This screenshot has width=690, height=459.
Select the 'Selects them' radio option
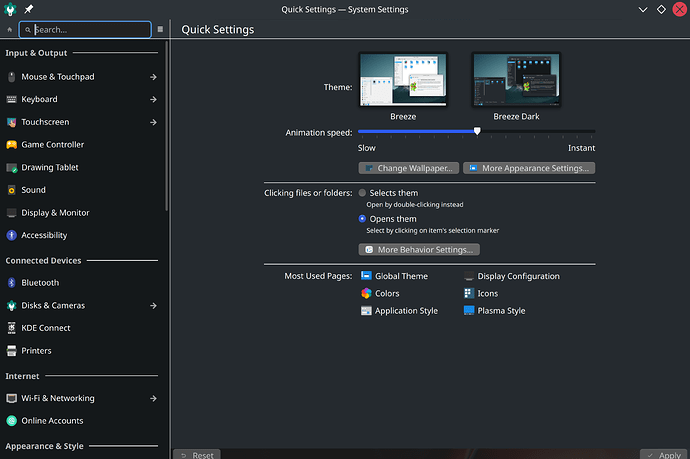coord(362,193)
